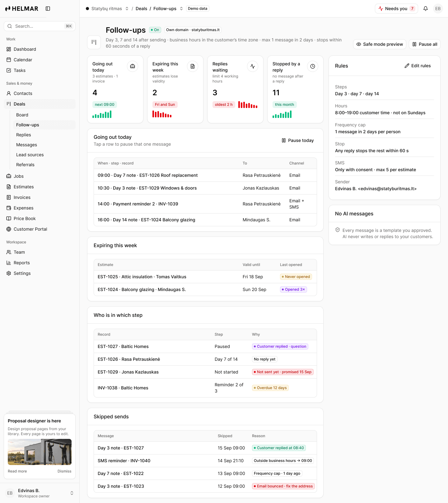Click the HELMAR logo
Screen dimensions: 448x503
(x=22, y=9)
